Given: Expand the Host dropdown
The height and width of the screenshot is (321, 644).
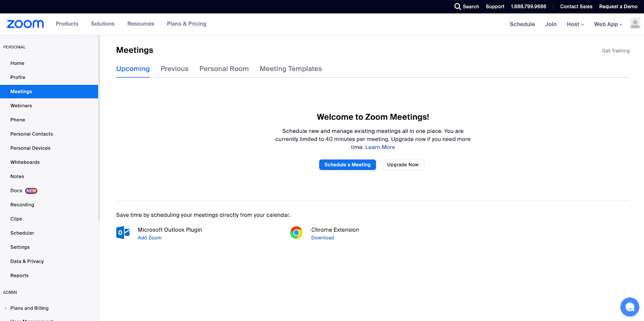Looking at the screenshot, I should point(575,24).
